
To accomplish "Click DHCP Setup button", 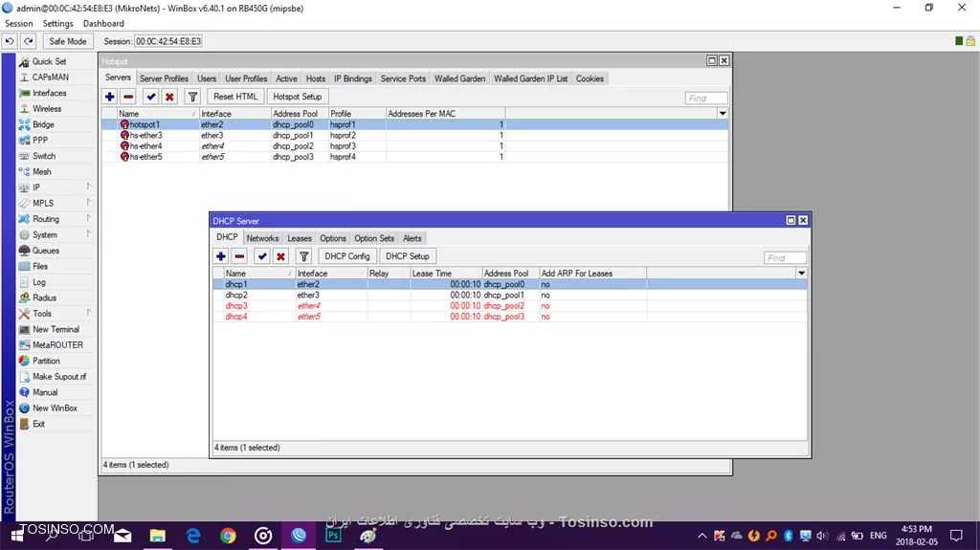I will click(408, 256).
